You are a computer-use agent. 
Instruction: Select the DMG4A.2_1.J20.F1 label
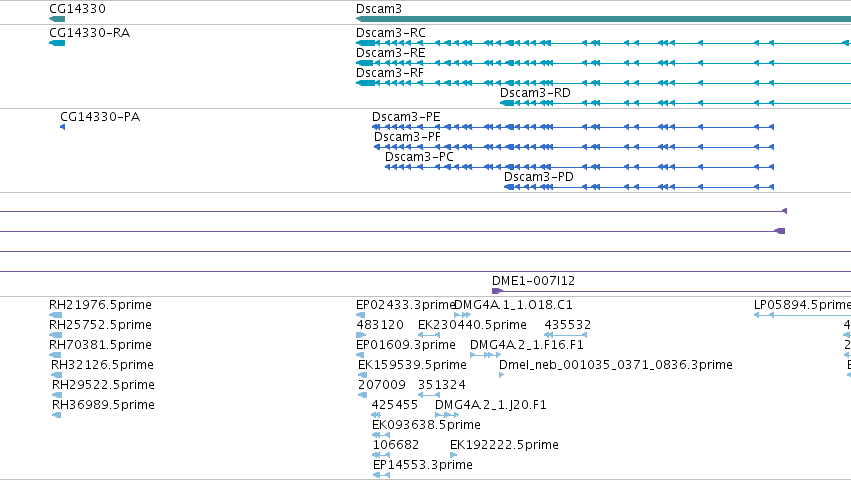click(x=491, y=405)
